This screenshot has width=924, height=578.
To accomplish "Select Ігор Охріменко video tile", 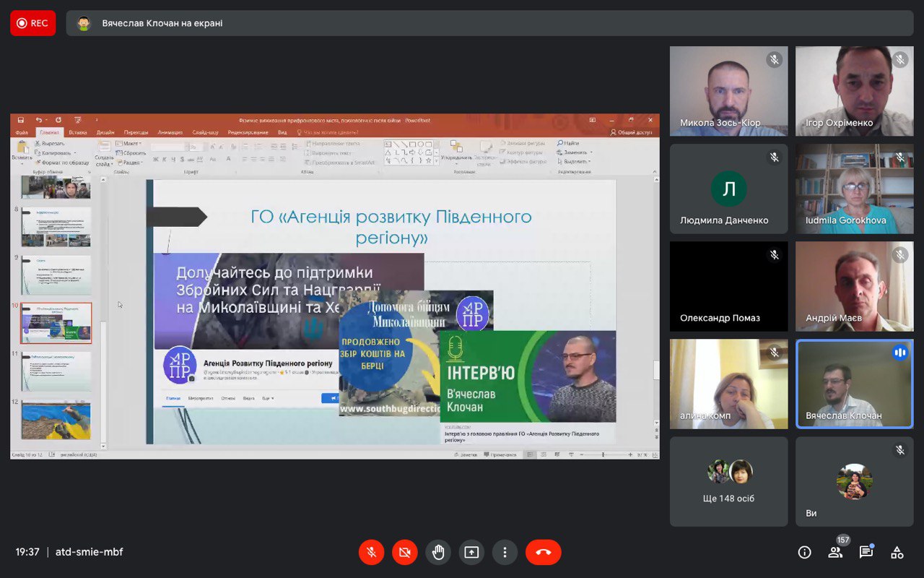I will coord(855,92).
